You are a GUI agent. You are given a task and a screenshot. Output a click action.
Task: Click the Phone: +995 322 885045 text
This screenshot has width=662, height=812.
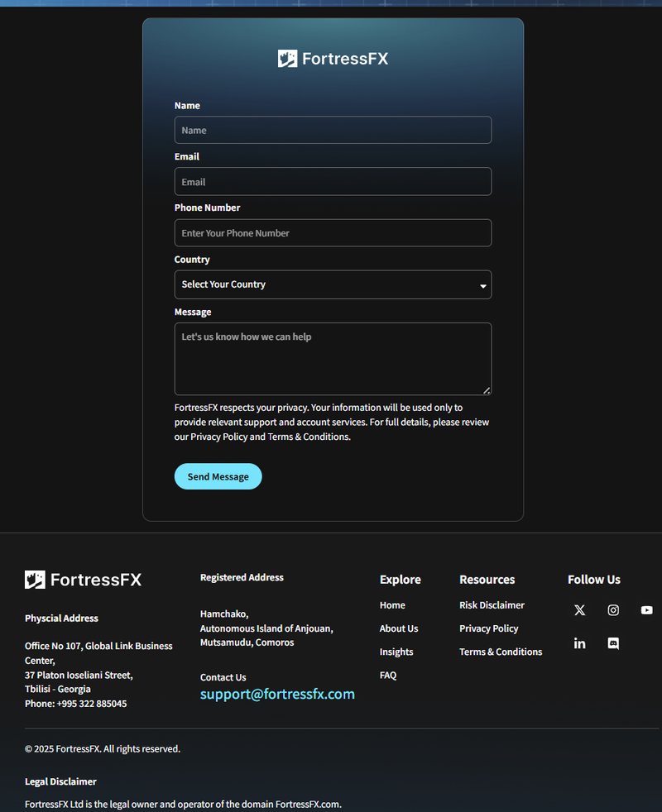pos(75,703)
